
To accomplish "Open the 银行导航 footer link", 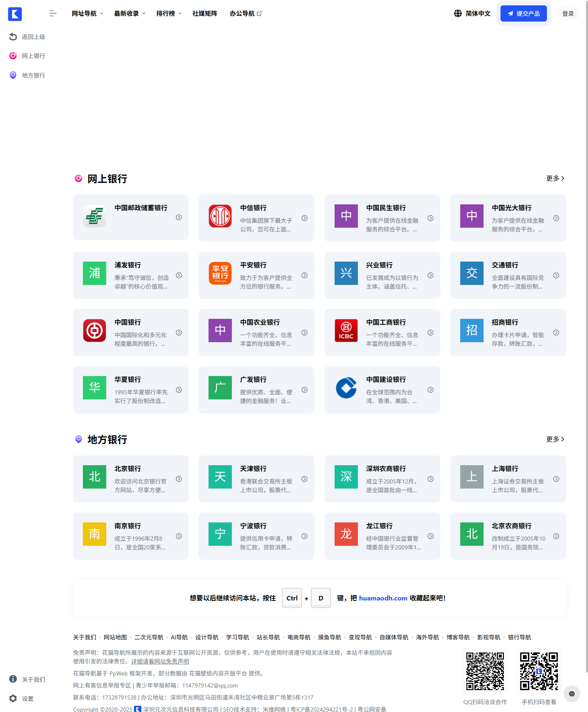I will click(x=520, y=637).
